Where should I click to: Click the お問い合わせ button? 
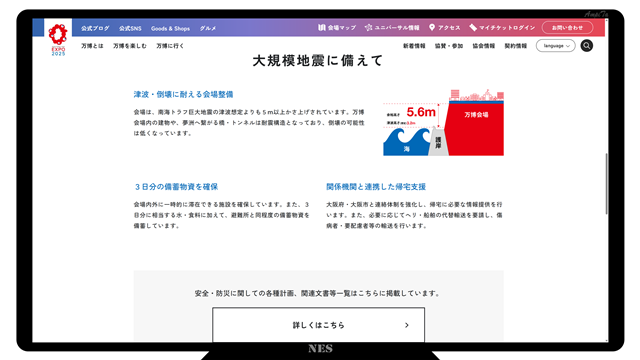[567, 28]
